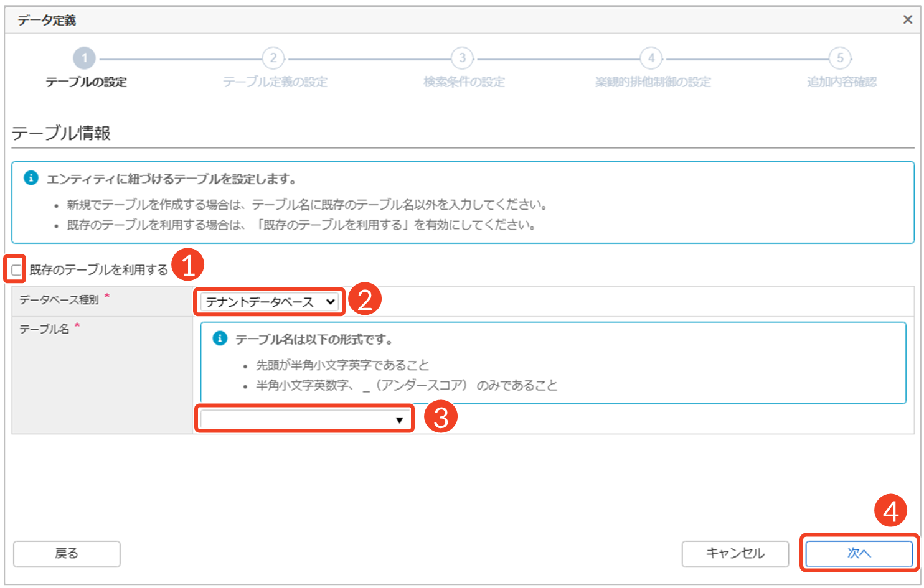
Task: Select 検索条件の設定 step label
Action: point(464,82)
